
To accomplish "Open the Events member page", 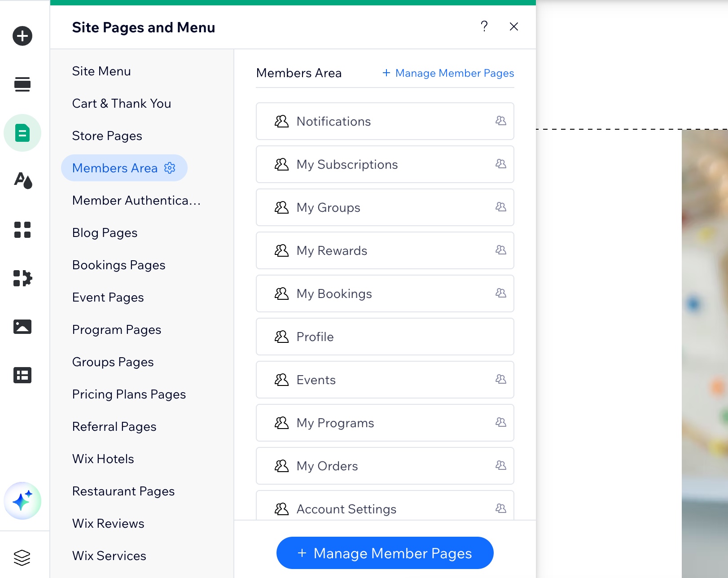I will (x=385, y=380).
